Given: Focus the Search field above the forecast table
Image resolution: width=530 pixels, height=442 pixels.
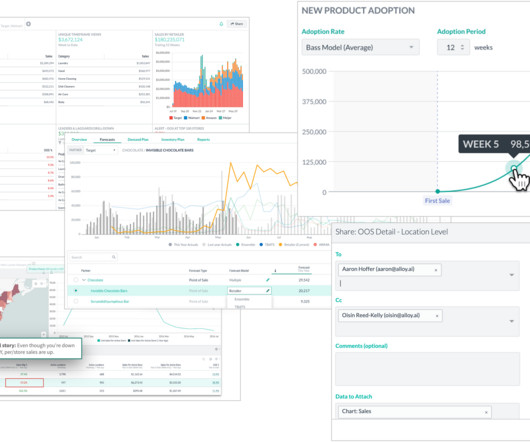Looking at the screenshot, I should 93,257.
